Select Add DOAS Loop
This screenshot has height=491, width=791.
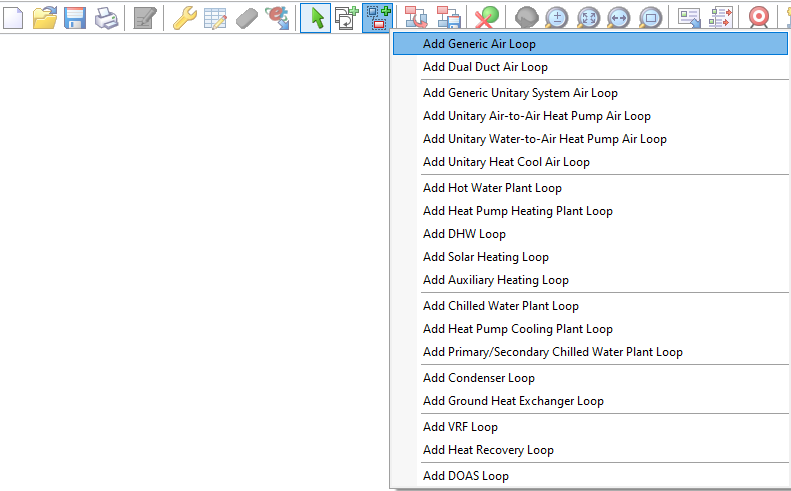pos(465,476)
